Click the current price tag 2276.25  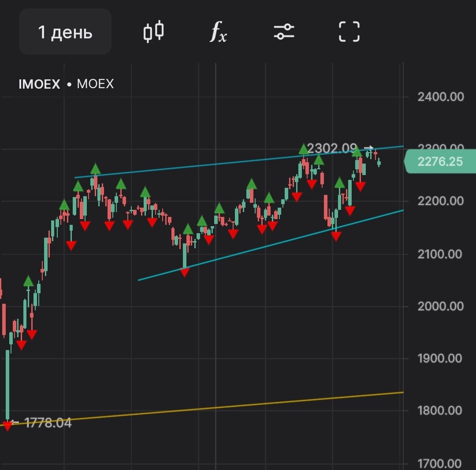pos(440,161)
